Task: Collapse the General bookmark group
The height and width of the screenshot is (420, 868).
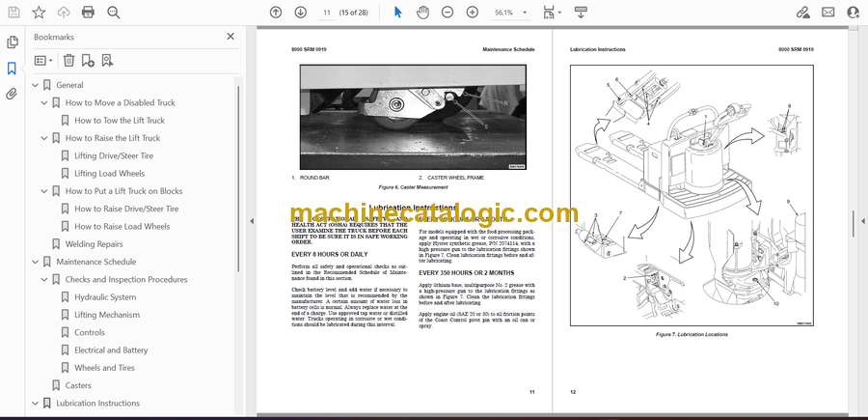Action: pyautogui.click(x=36, y=85)
